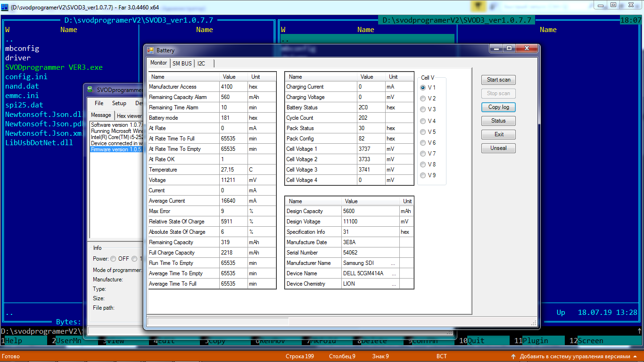Click the up arrow icon beside version control text

[x=513, y=356]
